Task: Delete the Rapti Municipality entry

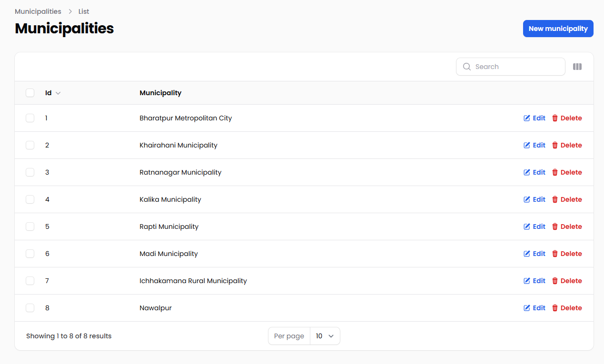Action: (x=567, y=227)
